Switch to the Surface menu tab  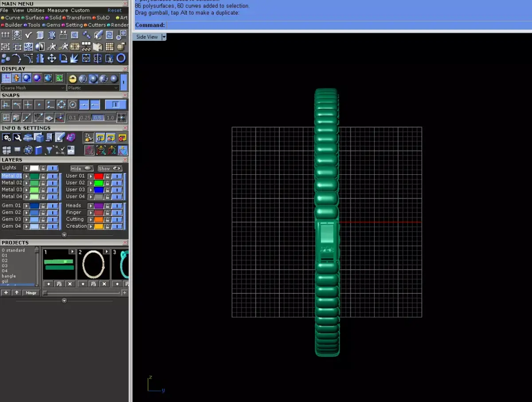point(35,18)
